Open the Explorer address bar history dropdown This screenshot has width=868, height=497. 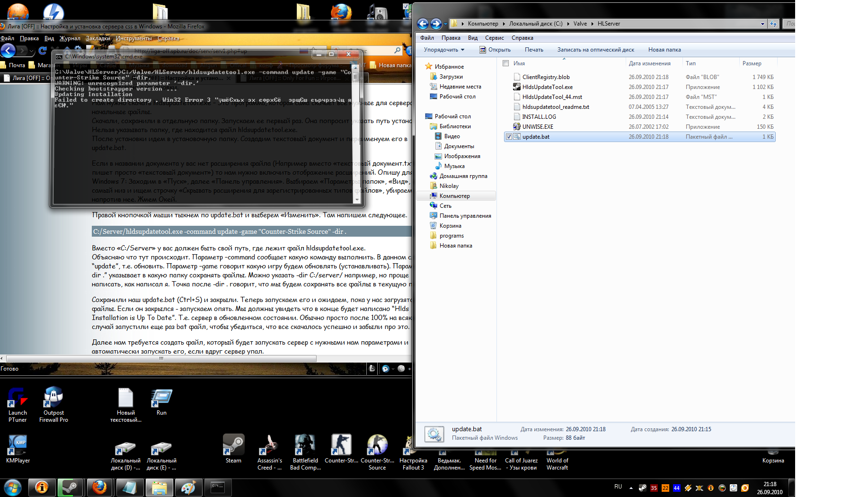pos(762,24)
